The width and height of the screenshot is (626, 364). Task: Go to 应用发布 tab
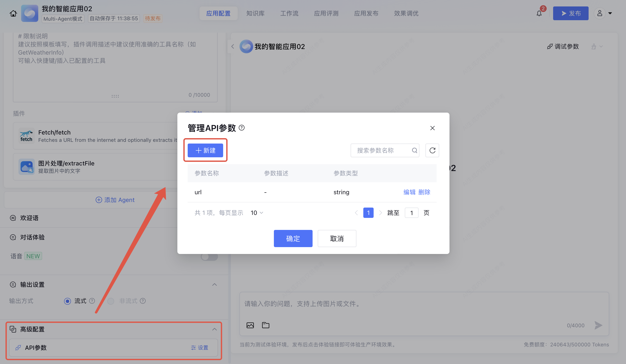pos(366,13)
